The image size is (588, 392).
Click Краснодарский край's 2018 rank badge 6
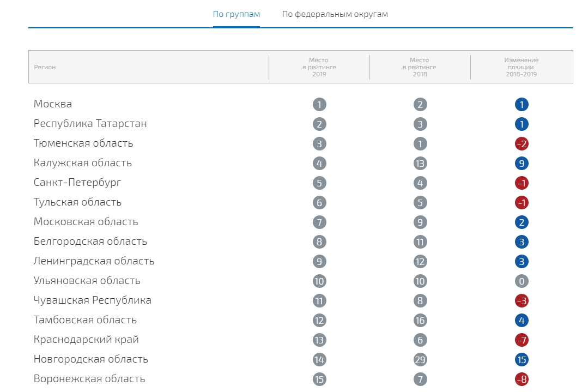click(420, 340)
